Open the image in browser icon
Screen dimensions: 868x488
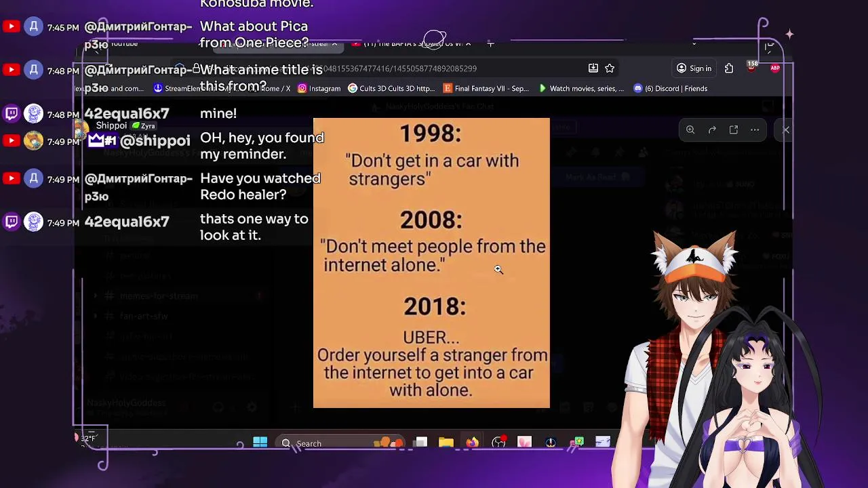(x=734, y=129)
